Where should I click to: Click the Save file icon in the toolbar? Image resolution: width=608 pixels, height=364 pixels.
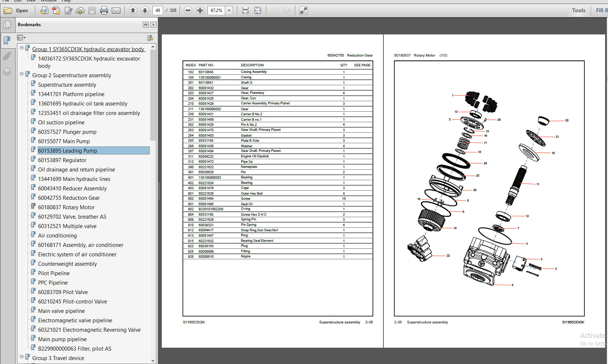(x=92, y=10)
